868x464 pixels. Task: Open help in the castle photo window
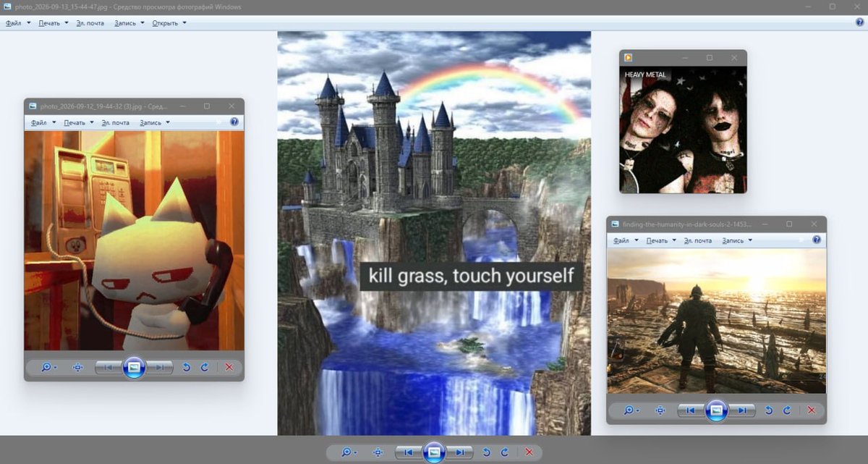coord(859,22)
